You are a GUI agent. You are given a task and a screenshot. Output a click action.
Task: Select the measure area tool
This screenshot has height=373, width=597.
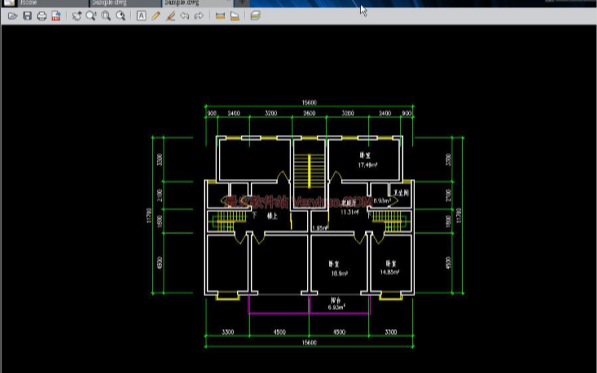click(235, 16)
